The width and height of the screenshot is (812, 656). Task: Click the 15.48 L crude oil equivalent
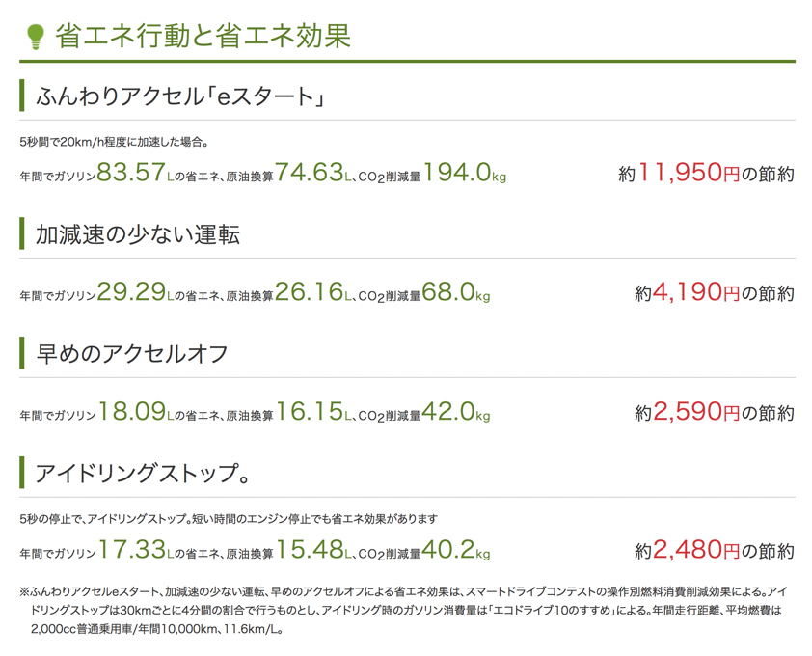[x=310, y=550]
